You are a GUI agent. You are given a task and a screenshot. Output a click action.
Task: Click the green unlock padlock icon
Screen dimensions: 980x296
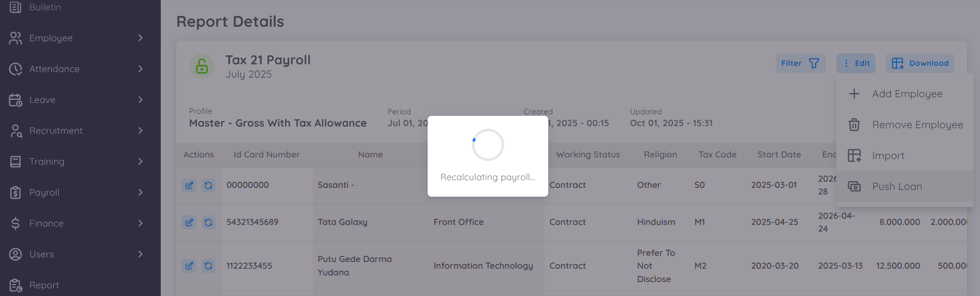(x=202, y=66)
